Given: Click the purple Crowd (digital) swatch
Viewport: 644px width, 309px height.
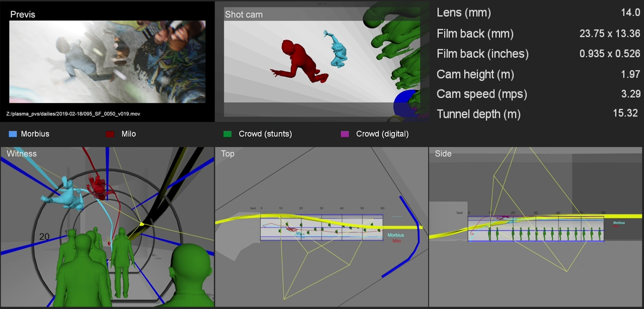Looking at the screenshot, I should point(345,134).
